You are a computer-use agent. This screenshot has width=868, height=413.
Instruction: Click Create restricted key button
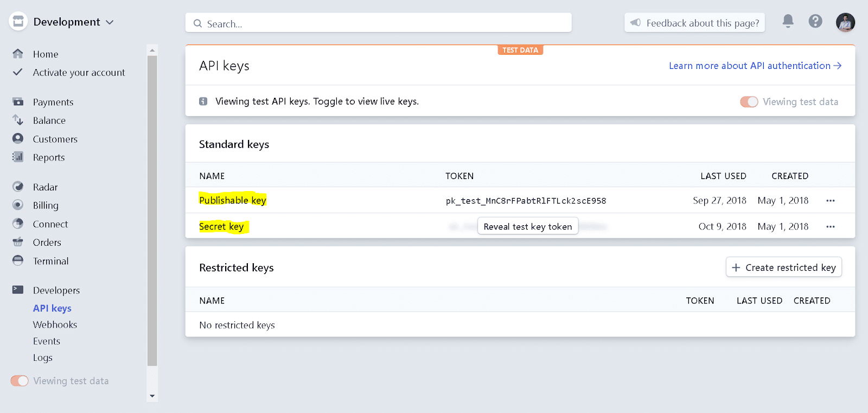[x=784, y=267]
